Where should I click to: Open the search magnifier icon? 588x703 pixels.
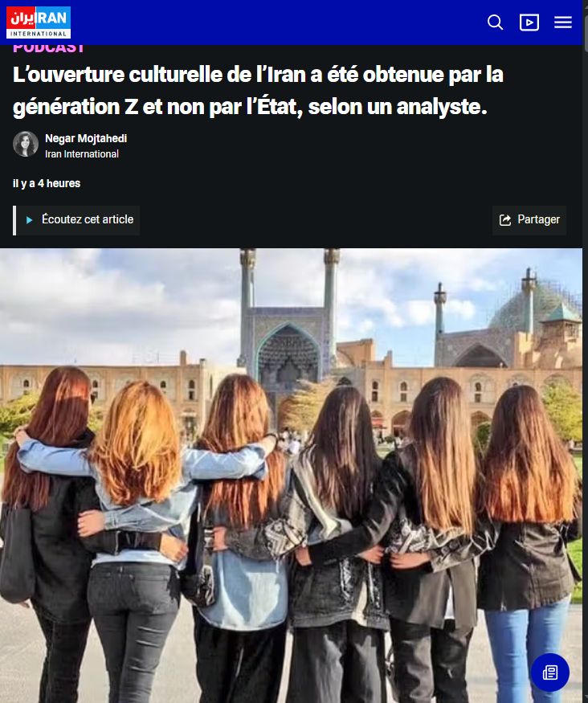(495, 22)
